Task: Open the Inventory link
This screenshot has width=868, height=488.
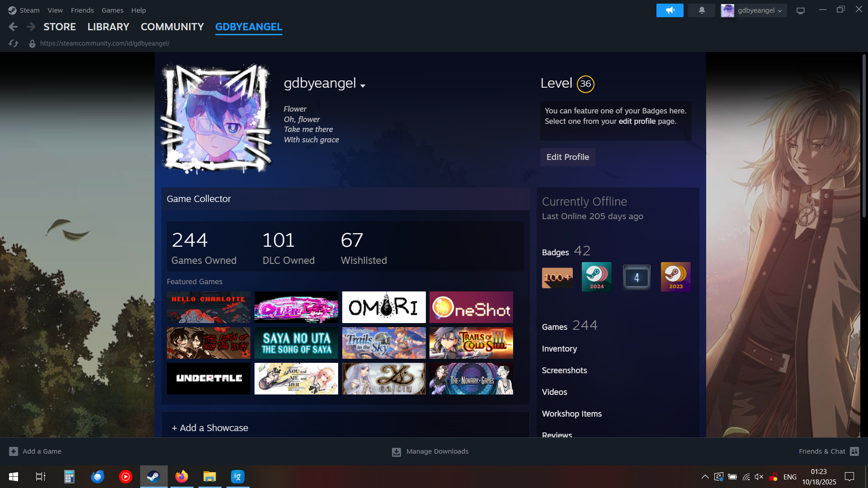Action: pyautogui.click(x=559, y=348)
